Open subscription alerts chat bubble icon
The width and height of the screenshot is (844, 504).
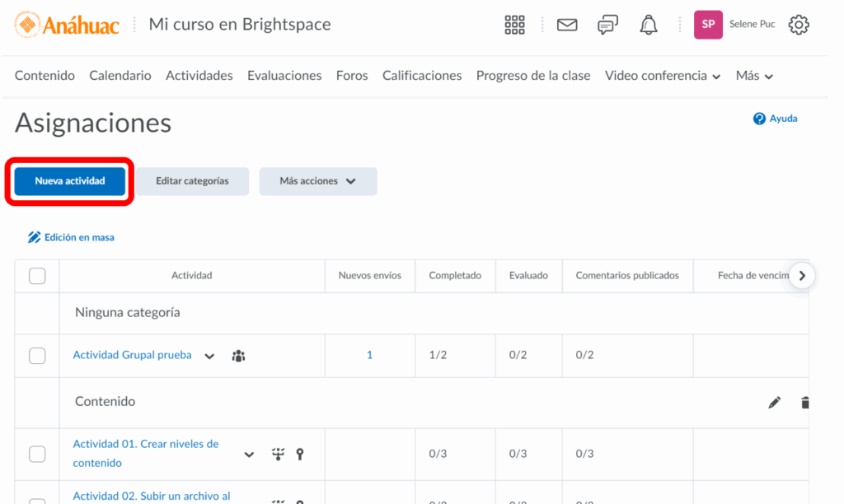click(x=607, y=26)
